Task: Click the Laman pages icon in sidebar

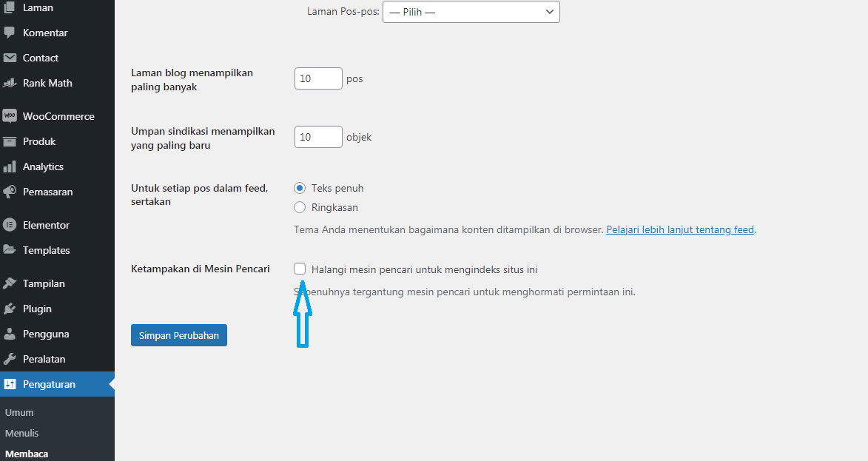Action: click(x=10, y=7)
